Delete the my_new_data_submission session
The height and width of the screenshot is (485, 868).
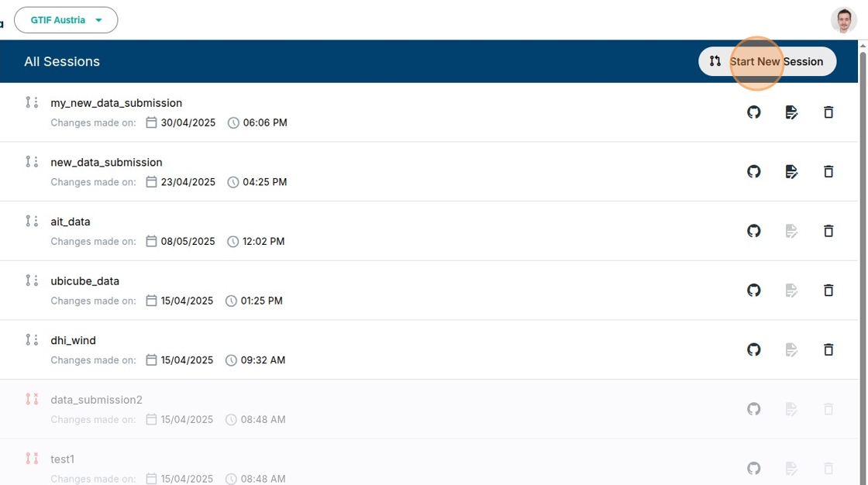click(x=828, y=112)
